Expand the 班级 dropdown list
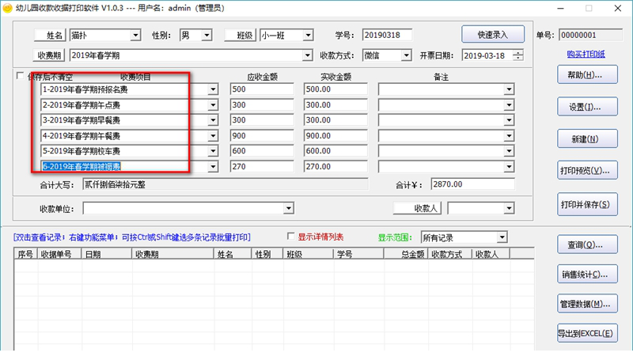Screen dimensions: 633x364 308,36
